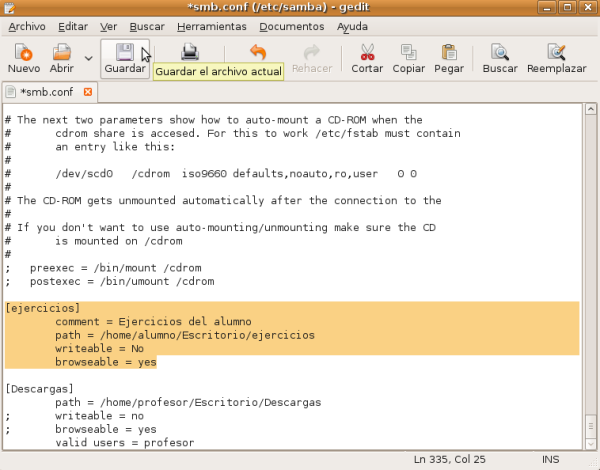Expand the Abrir recent files dropdown arrow
600x470 pixels.
(88, 58)
